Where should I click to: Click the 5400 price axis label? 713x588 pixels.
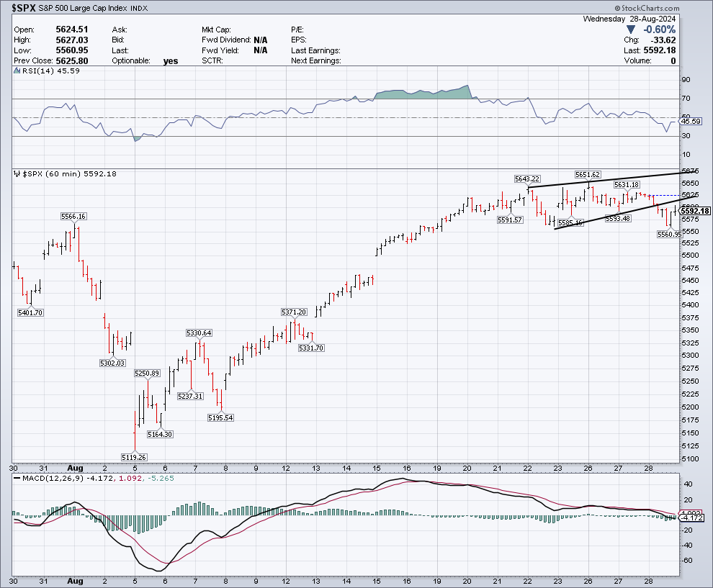tap(690, 305)
